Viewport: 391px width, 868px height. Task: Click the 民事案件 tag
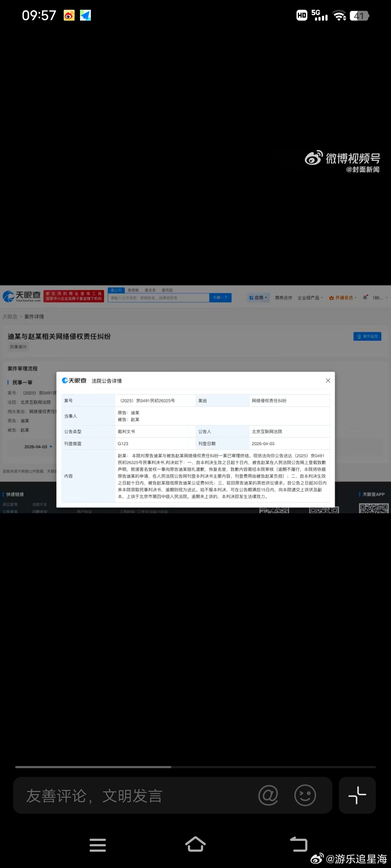pos(18,347)
